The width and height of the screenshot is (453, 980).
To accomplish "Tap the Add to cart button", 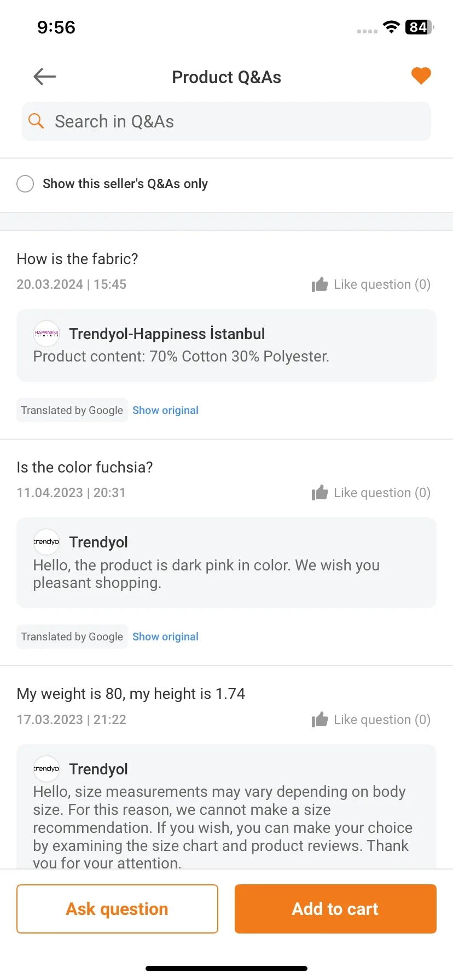I will [335, 909].
